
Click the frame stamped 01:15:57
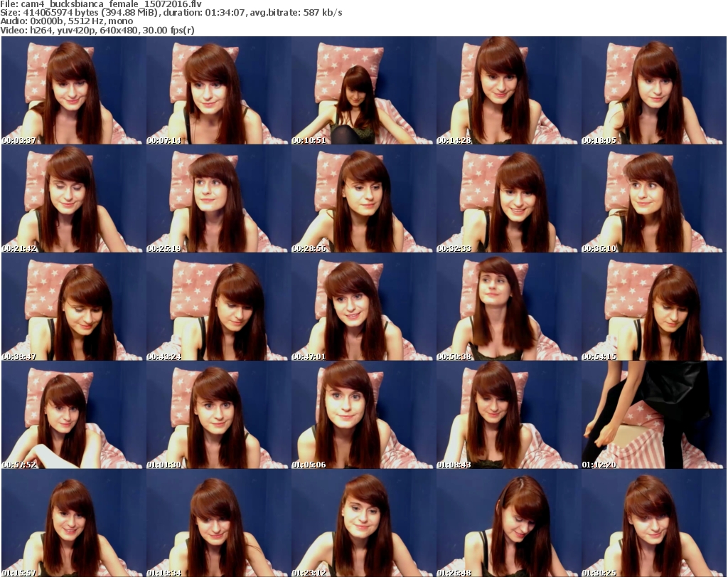coord(74,523)
